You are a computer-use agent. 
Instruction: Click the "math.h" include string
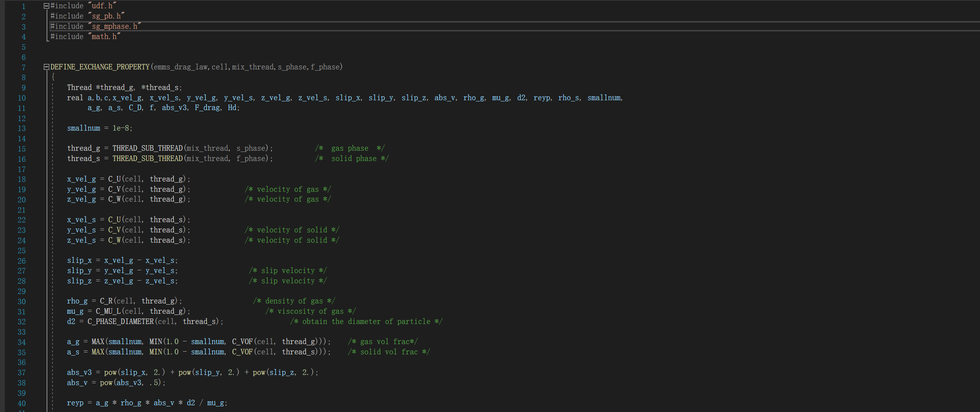pos(104,37)
